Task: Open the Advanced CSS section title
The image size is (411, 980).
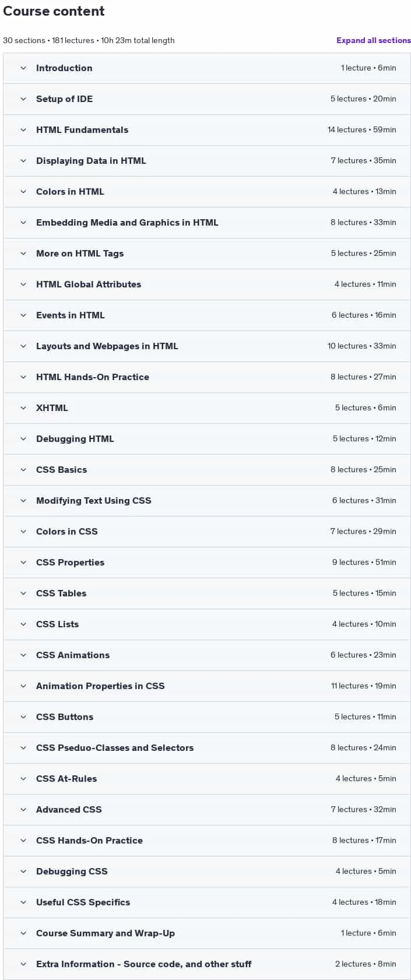Action: click(x=69, y=810)
